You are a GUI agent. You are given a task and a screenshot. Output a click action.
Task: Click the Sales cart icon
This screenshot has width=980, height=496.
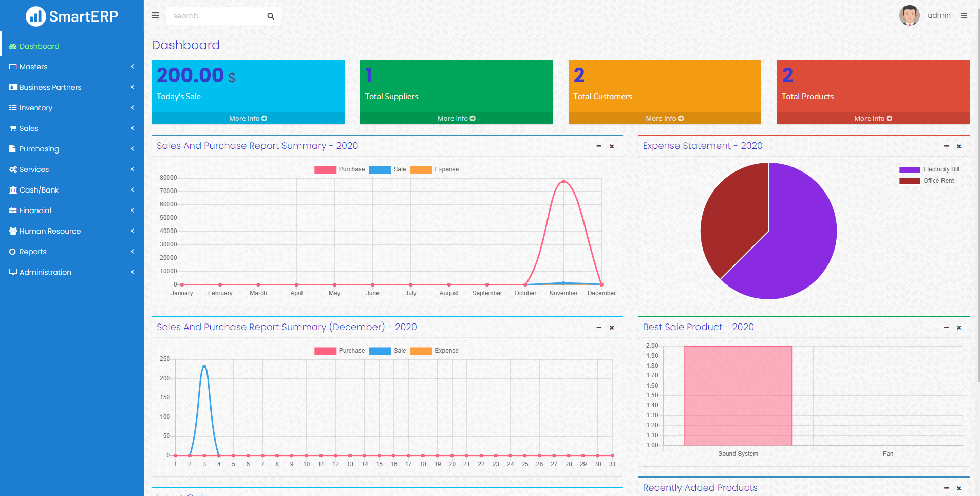click(12, 128)
